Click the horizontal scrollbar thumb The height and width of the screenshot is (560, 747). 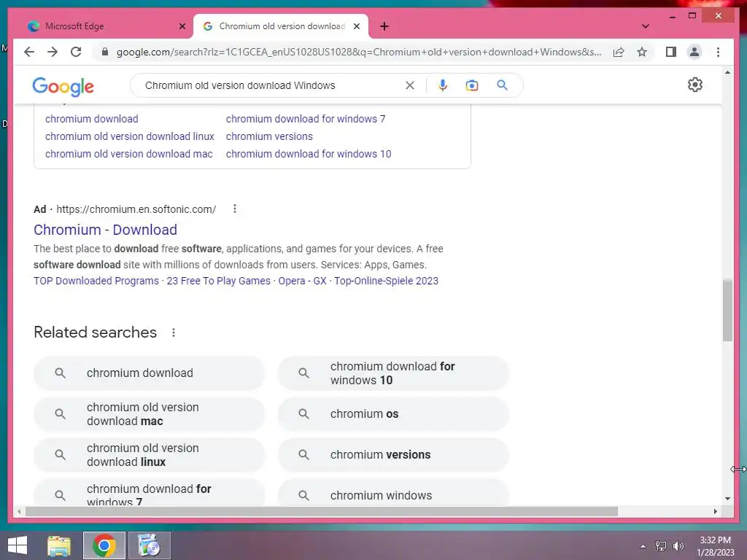click(322, 511)
